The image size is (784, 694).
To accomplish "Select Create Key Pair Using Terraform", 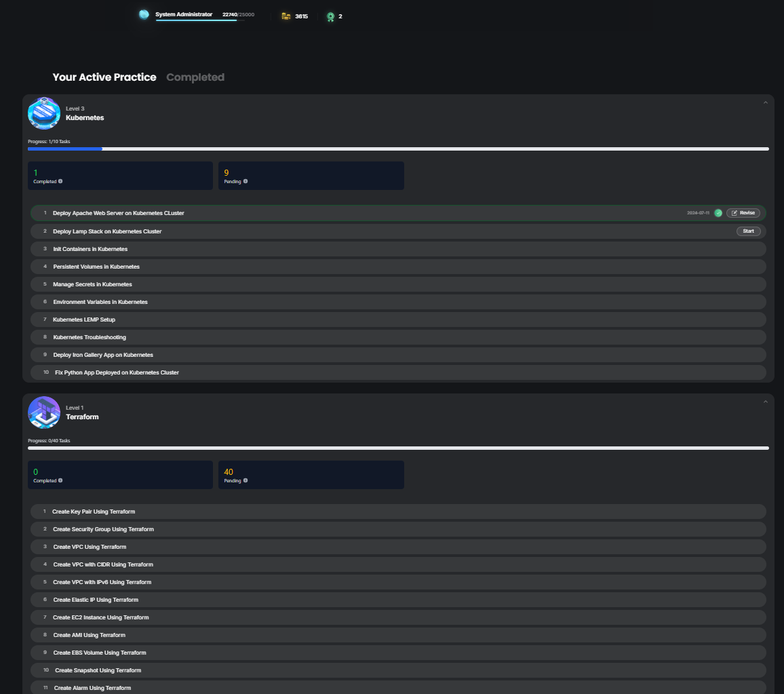I will 398,512.
